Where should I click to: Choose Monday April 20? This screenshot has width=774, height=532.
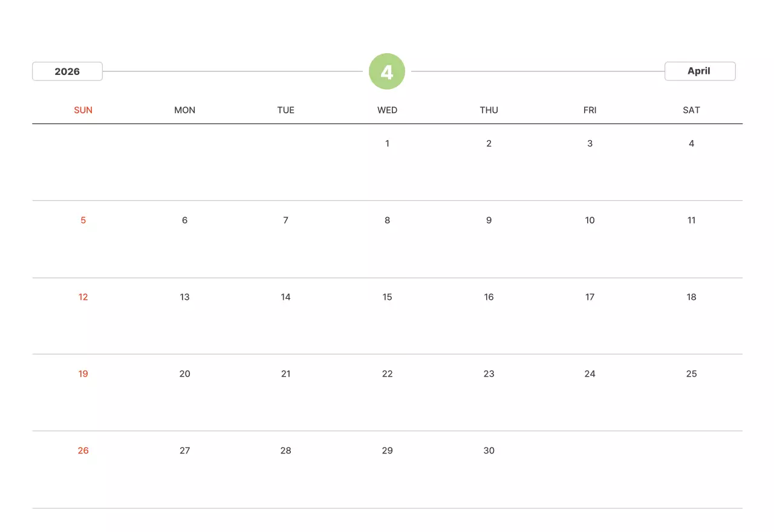184,374
